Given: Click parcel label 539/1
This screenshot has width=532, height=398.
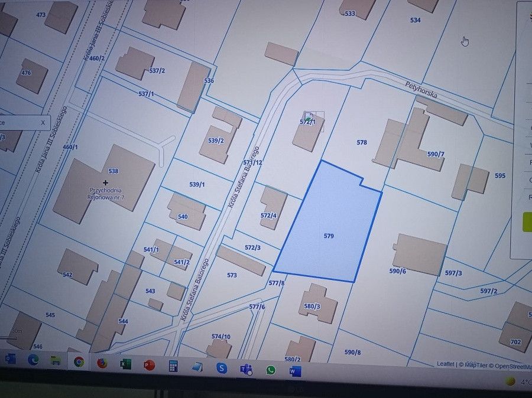Looking at the screenshot, I should (197, 184).
